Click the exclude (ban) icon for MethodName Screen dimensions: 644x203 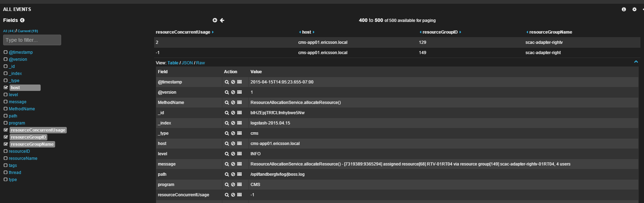[x=233, y=103]
